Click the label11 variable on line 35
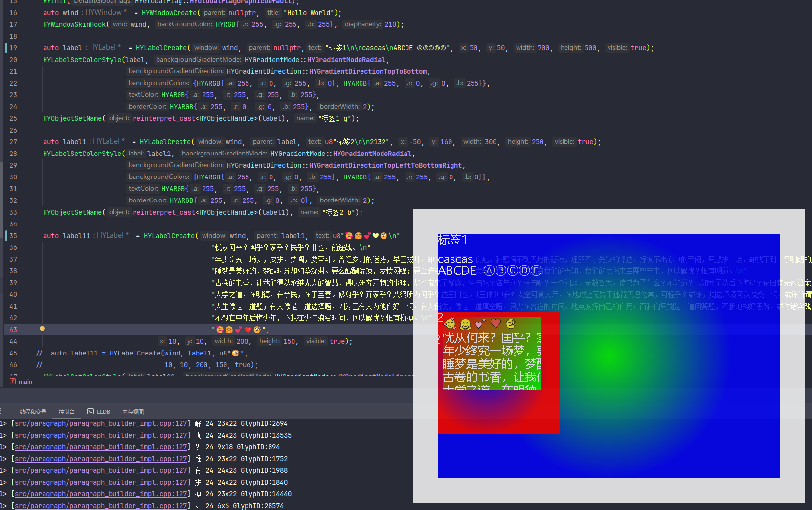This screenshot has width=812, height=510. [x=76, y=236]
